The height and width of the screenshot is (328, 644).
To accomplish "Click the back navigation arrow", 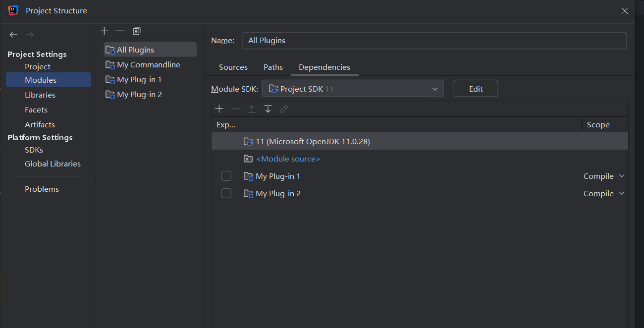I will point(13,35).
